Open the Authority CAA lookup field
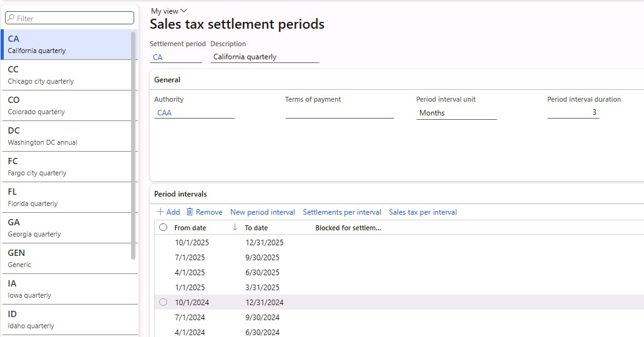Image resolution: width=644 pixels, height=337 pixels. [194, 112]
